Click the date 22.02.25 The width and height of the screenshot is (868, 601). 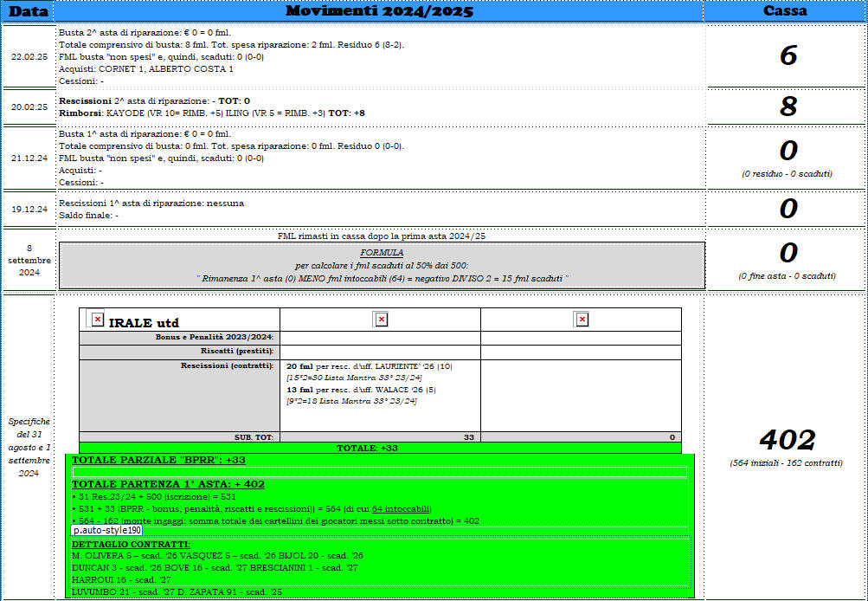(x=29, y=57)
